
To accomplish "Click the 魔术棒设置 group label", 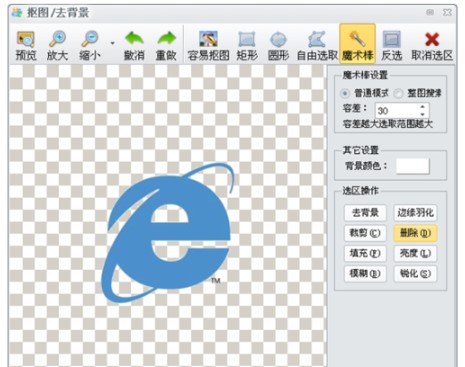I will pyautogui.click(x=365, y=75).
